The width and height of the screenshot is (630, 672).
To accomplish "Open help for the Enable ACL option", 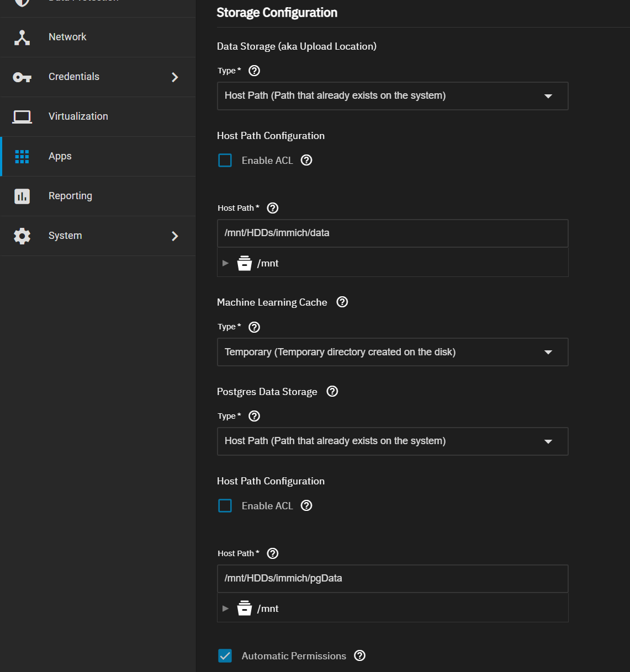I will [x=306, y=160].
